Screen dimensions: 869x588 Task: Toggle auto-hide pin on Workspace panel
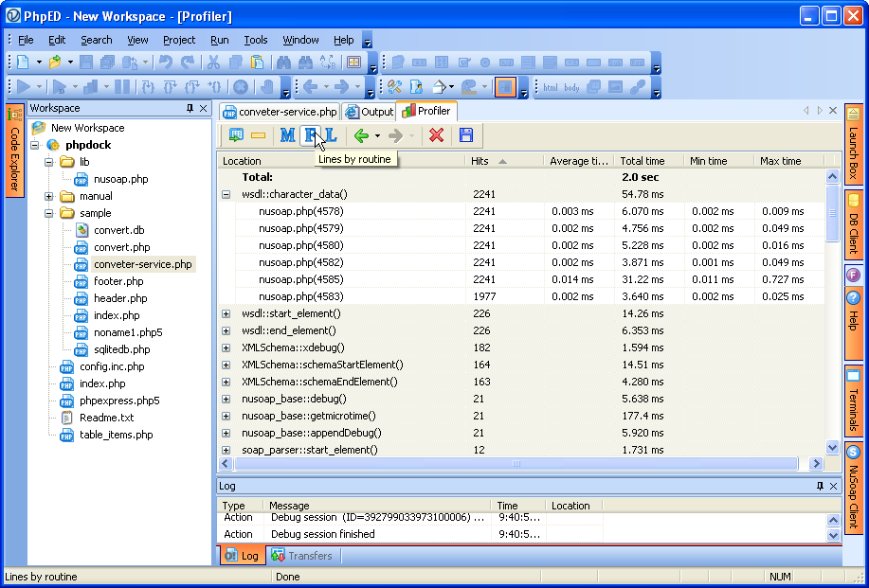190,108
